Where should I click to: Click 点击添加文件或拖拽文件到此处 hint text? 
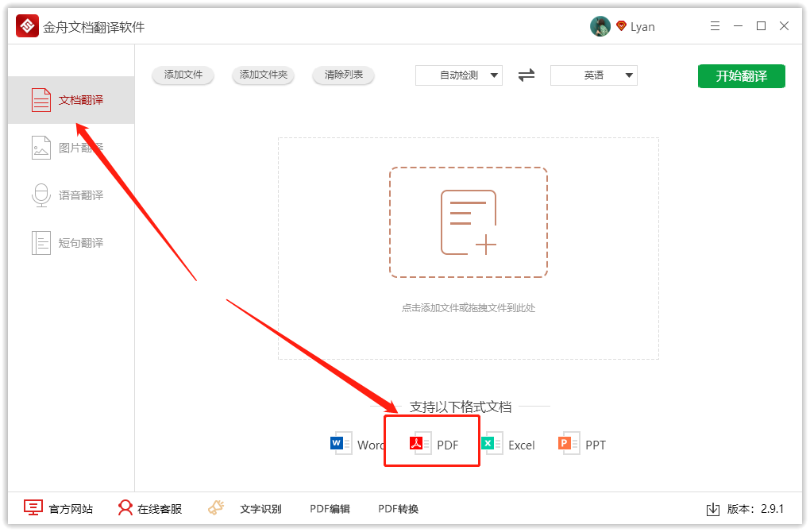click(x=469, y=308)
